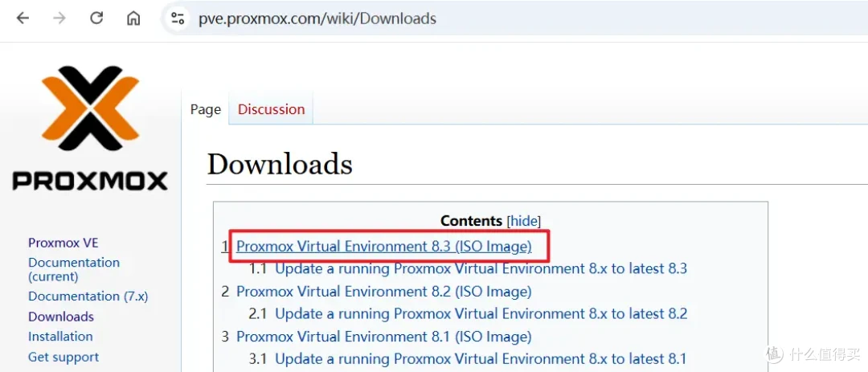Click the Contents heading text

(x=471, y=221)
